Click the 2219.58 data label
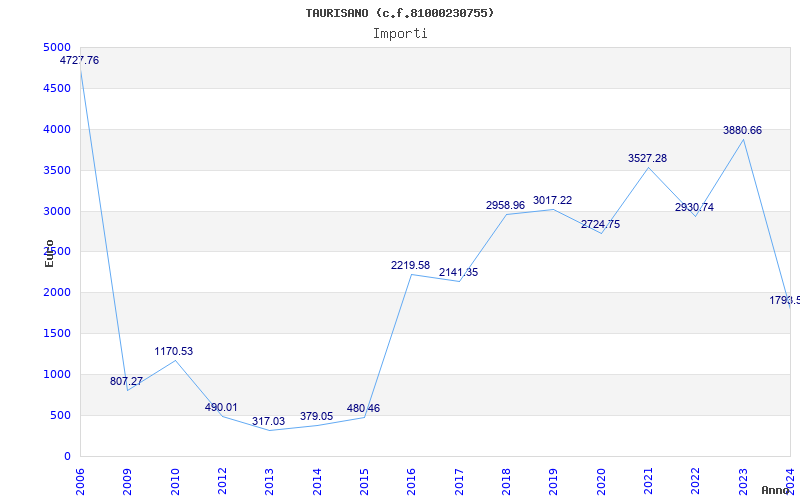Screen dimensions: 800x500 pyautogui.click(x=411, y=265)
